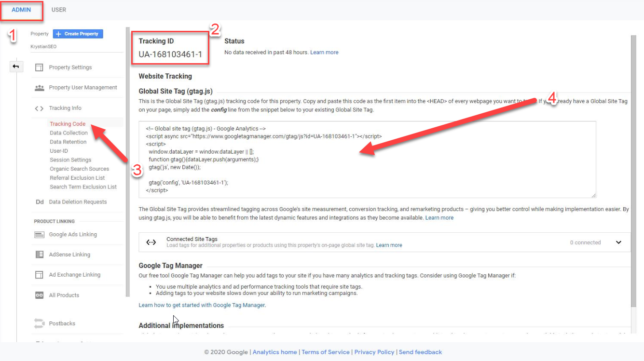
Task: Click the Tracking Info code brackets icon
Action: (x=39, y=108)
